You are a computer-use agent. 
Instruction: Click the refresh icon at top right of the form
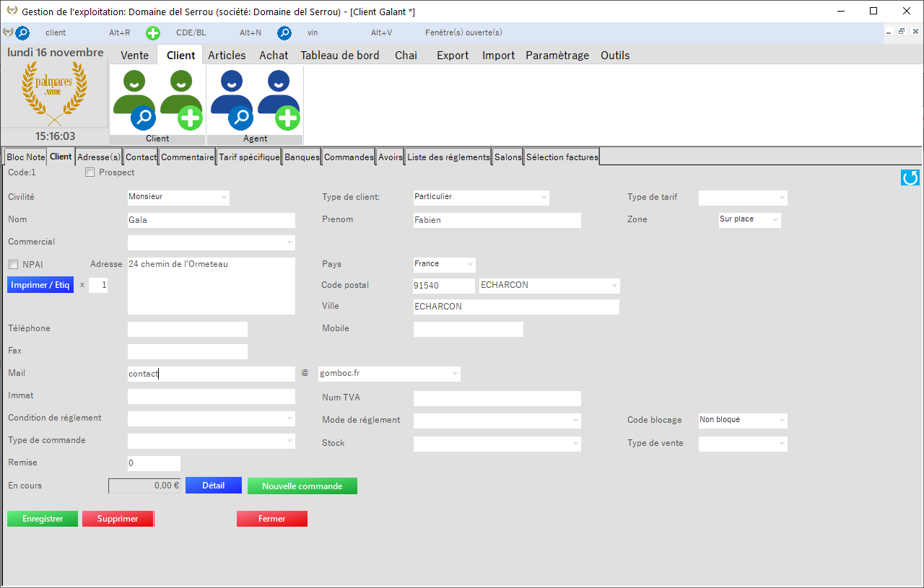click(x=910, y=177)
